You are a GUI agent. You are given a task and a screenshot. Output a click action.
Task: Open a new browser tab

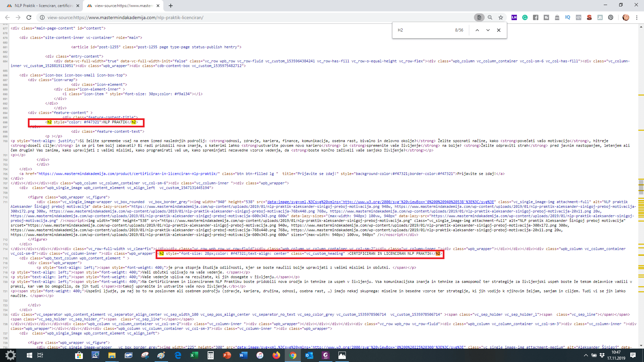(x=171, y=6)
